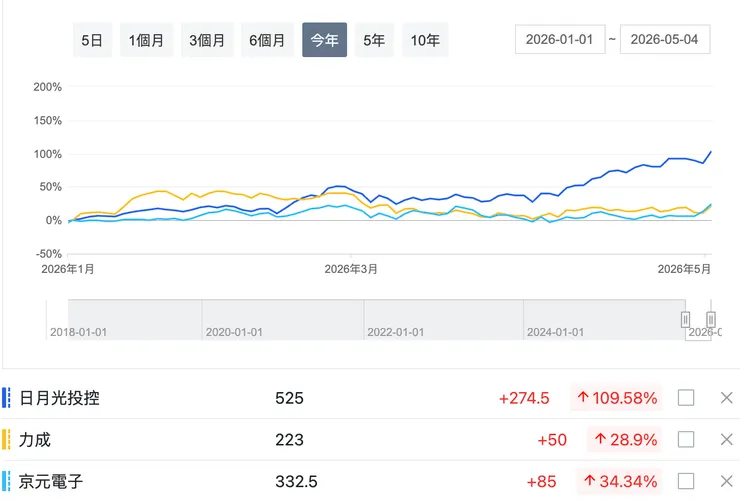Tick the checkbox for 力成
The image size is (740, 500).
click(686, 440)
